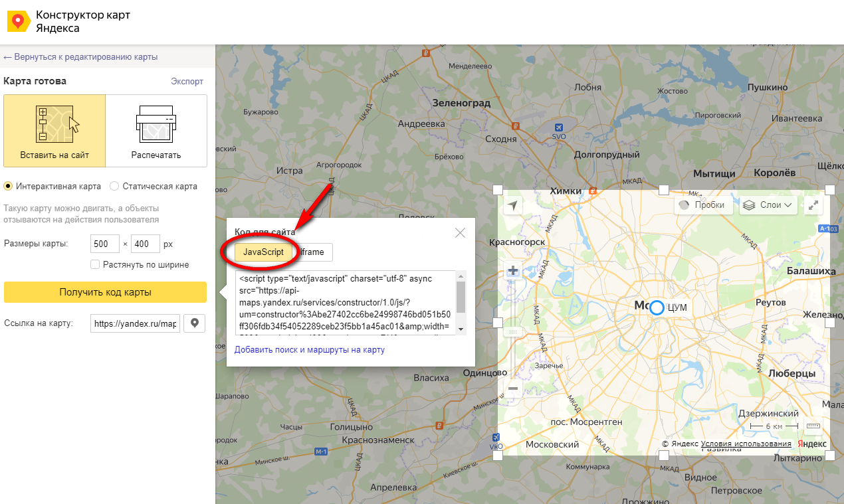Image resolution: width=844 pixels, height=504 pixels.
Task: Toggle the Пробки traffic button
Action: click(703, 205)
